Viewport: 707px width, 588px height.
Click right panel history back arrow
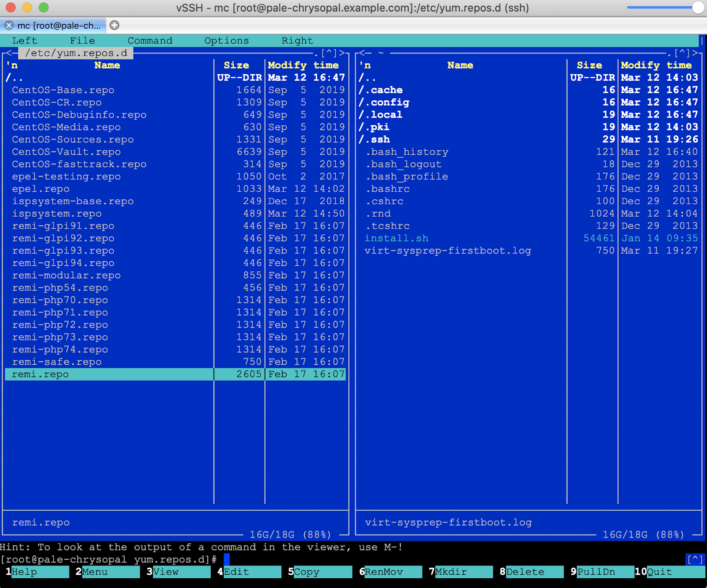coord(362,53)
